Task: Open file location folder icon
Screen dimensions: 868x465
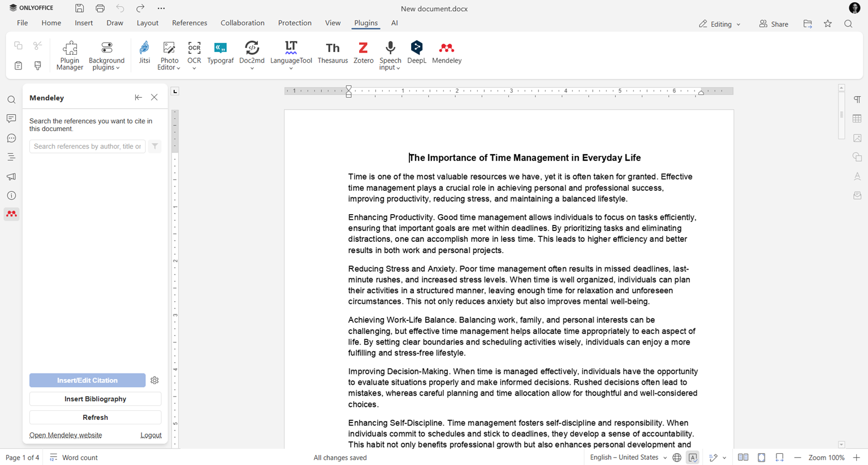Action: 807,24
